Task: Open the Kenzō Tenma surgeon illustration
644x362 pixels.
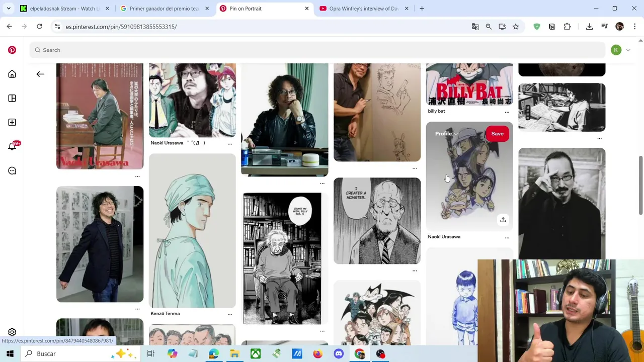Action: tap(192, 231)
